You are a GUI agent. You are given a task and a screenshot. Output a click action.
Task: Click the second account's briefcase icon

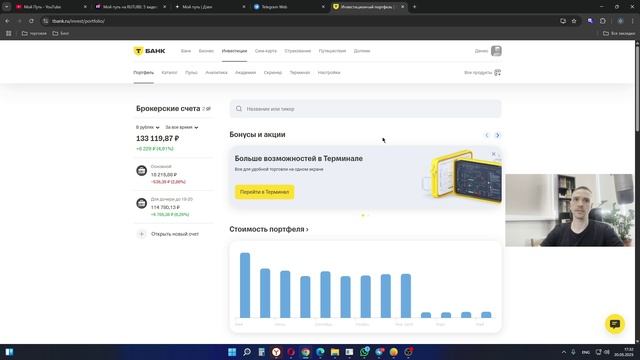click(142, 203)
